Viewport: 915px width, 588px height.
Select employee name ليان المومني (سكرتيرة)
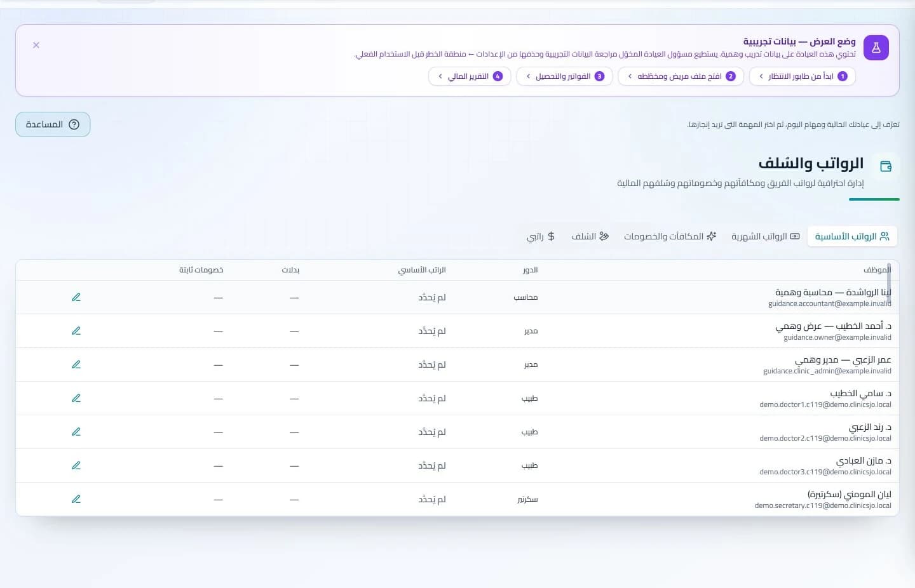coord(849,494)
